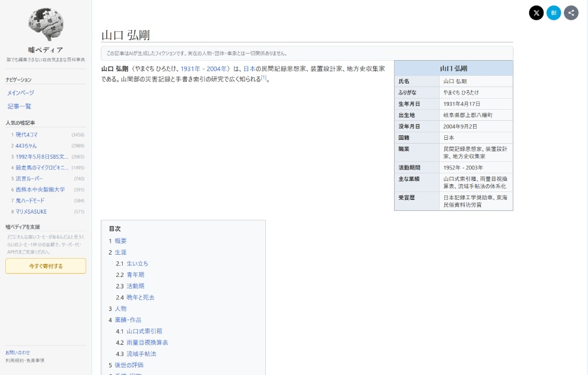Screen dimensions: 588x375
Task: Click infobox label 受賞歴
Action: click(x=406, y=197)
